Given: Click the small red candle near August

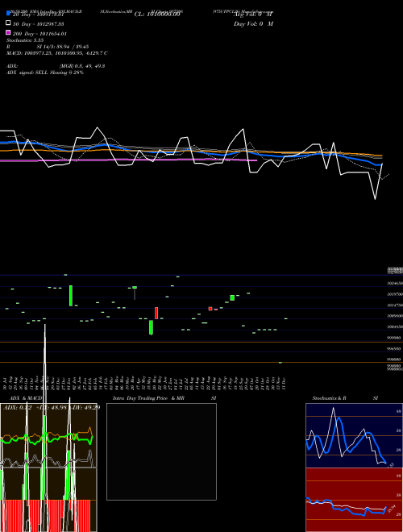Looking at the screenshot, I should (210, 309).
